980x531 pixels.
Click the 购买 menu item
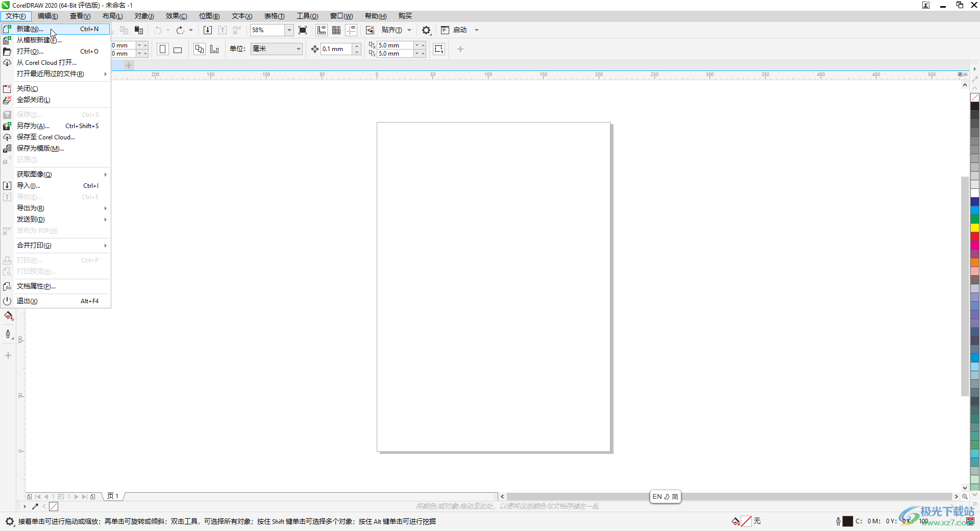[x=405, y=16]
